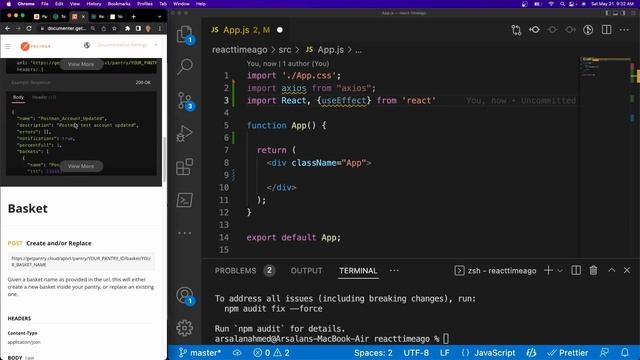The width and height of the screenshot is (640, 360).
Task: Click the zsh - reacttimeago terminal label
Action: tap(495, 271)
